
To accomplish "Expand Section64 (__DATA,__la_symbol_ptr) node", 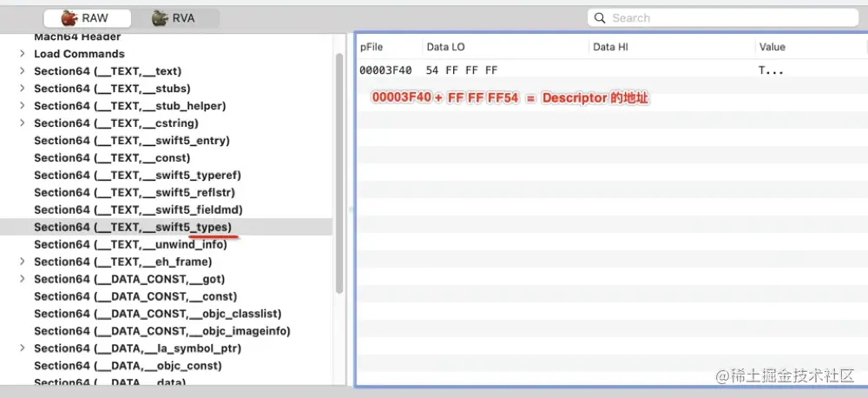I will click(x=23, y=348).
